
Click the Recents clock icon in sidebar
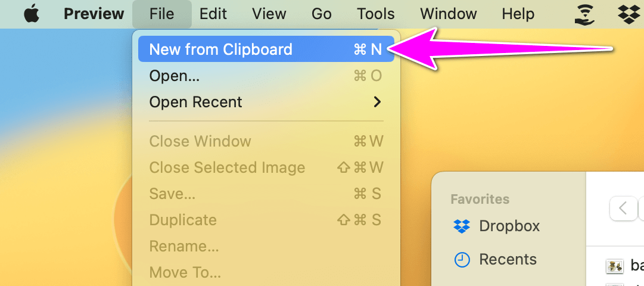(x=462, y=260)
